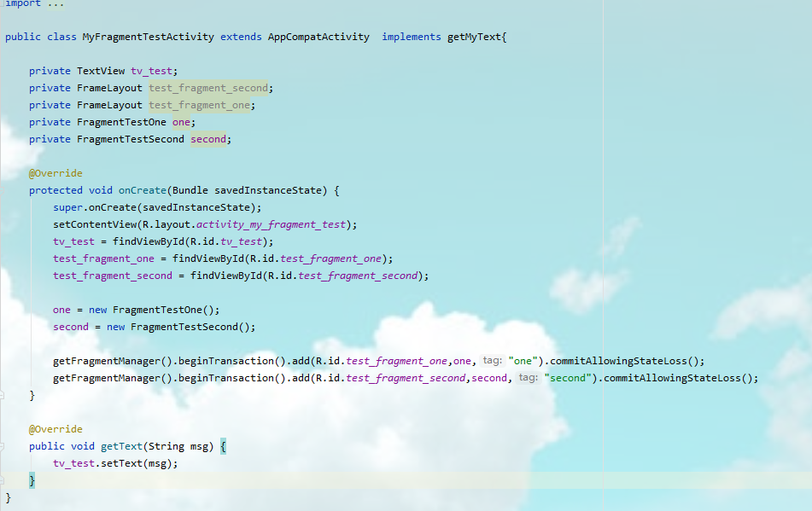Click commitAllowingStateLoss after the "one" tag

[618, 361]
